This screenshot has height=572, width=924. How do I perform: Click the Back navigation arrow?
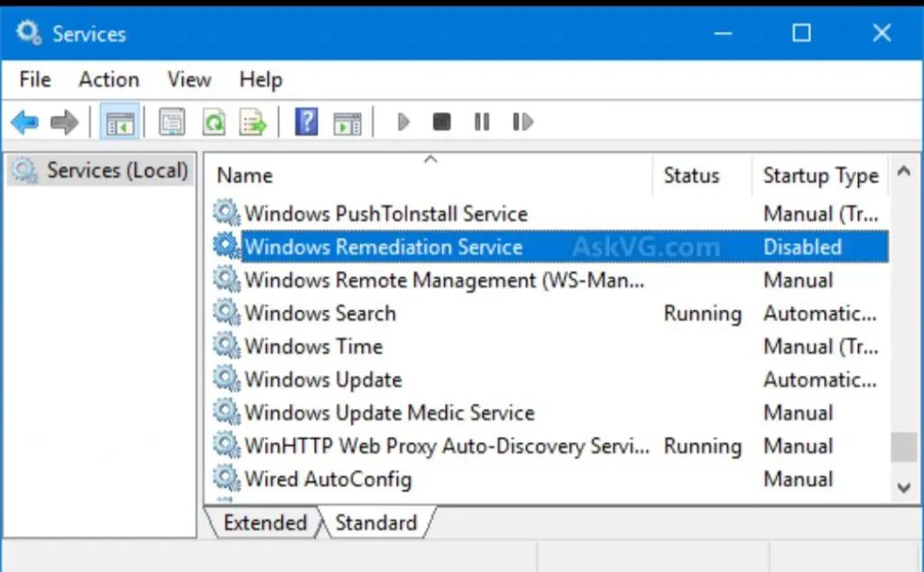pyautogui.click(x=24, y=122)
